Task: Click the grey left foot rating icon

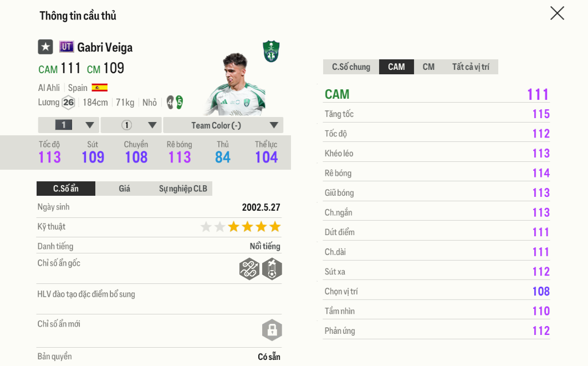Action: [170, 103]
